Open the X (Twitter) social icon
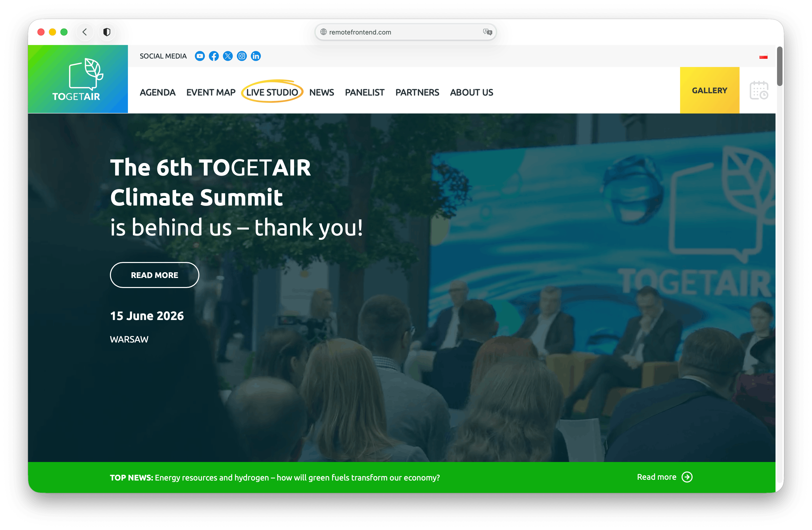 pos(228,56)
